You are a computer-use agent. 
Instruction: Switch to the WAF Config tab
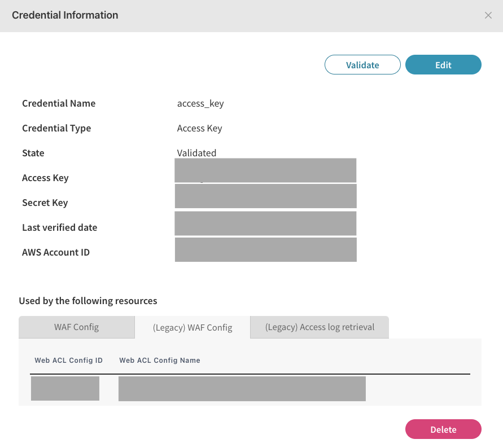click(x=77, y=327)
